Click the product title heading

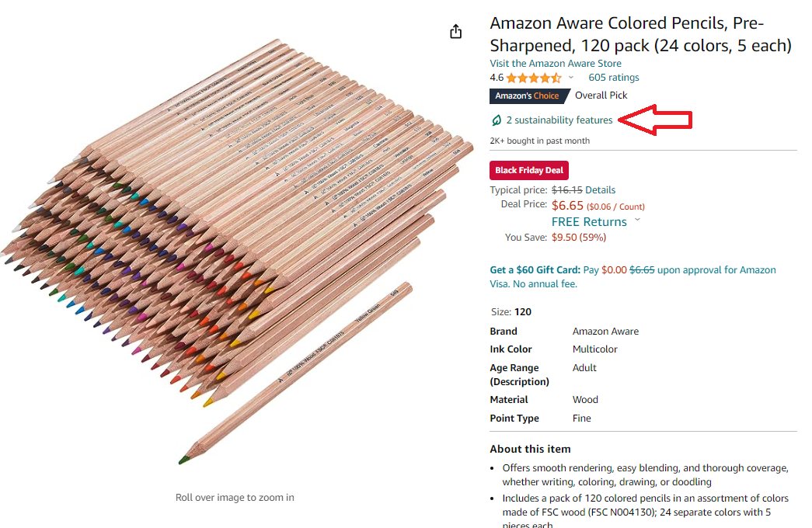[640, 35]
